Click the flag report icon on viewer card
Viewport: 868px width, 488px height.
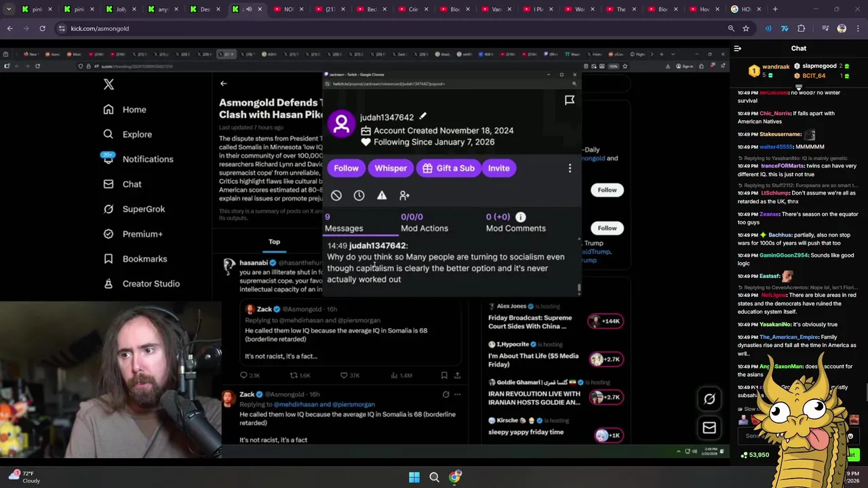(570, 100)
